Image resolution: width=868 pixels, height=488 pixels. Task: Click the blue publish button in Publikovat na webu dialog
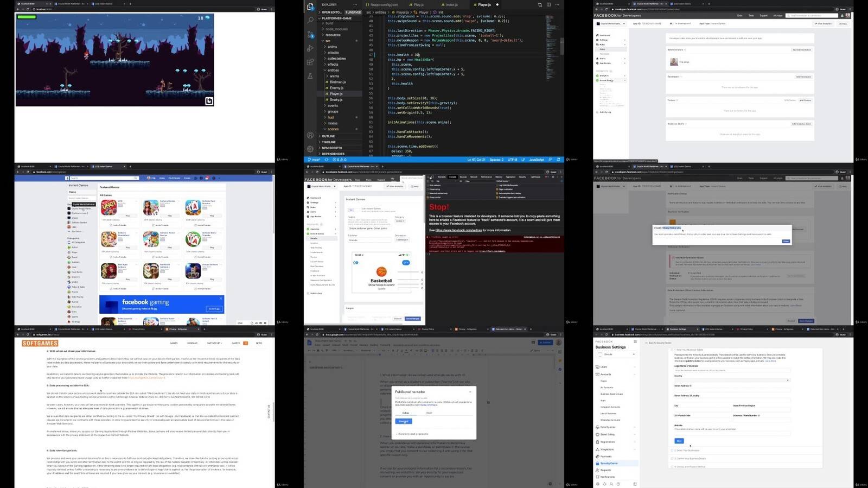click(404, 421)
